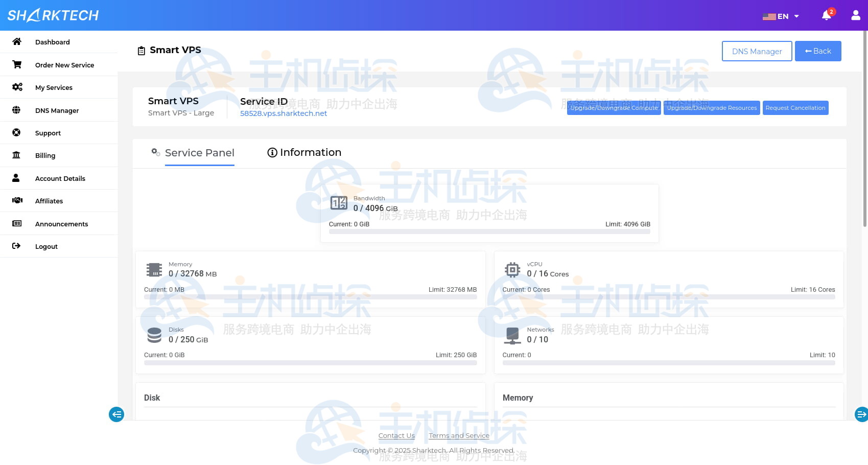Open Support menu item
The width and height of the screenshot is (868, 465).
point(59,133)
